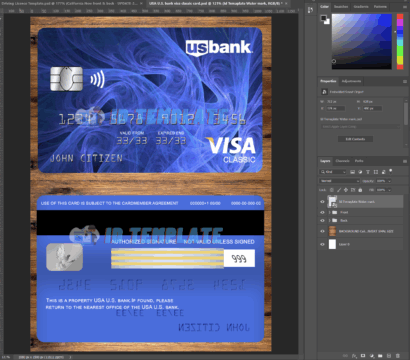Click the layer Opacity value field
Viewport: 410px width, 360px height.
click(381, 181)
